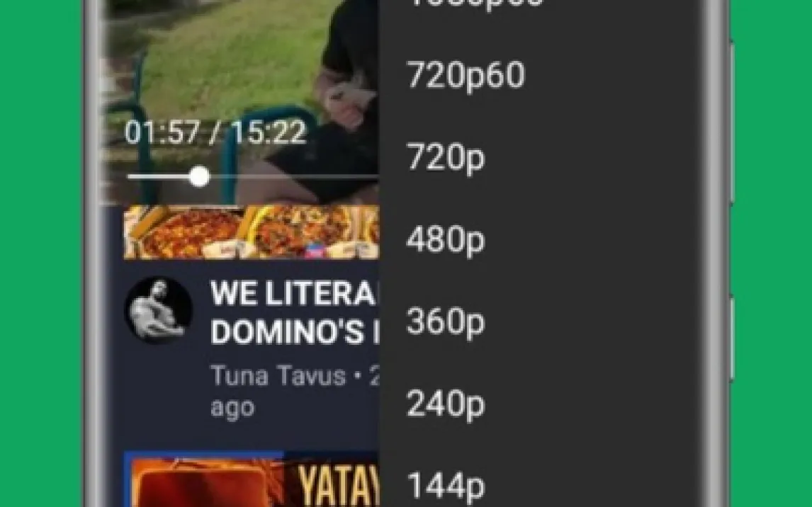The height and width of the screenshot is (507, 812).
Task: Pick the 360p resolution entry
Action: point(538,321)
